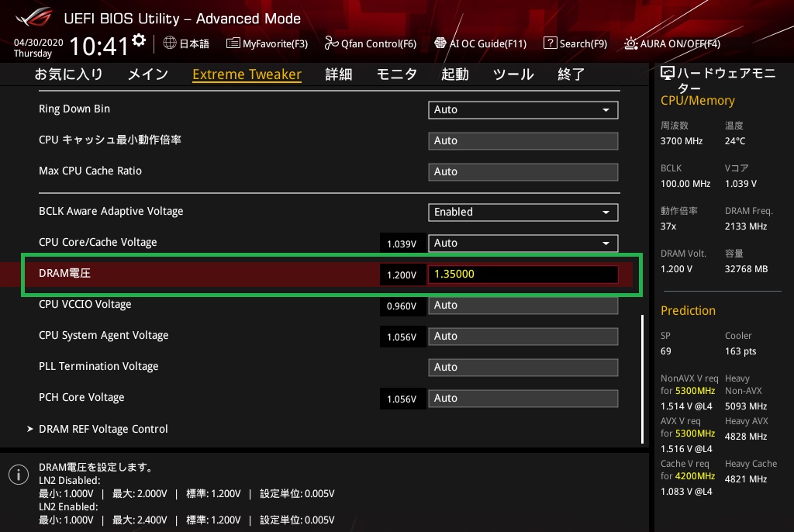The width and height of the screenshot is (794, 532).
Task: Click 2133 MHz DRAM Freq. value
Action: (746, 226)
